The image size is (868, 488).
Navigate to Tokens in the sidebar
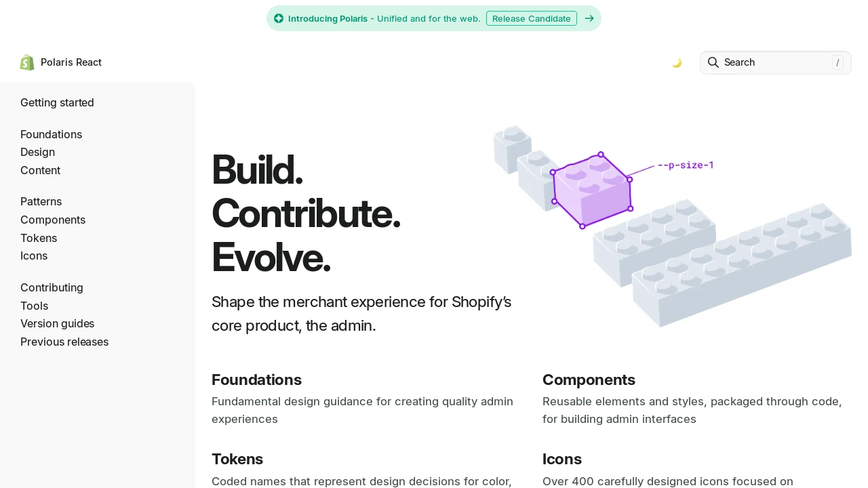tap(39, 238)
